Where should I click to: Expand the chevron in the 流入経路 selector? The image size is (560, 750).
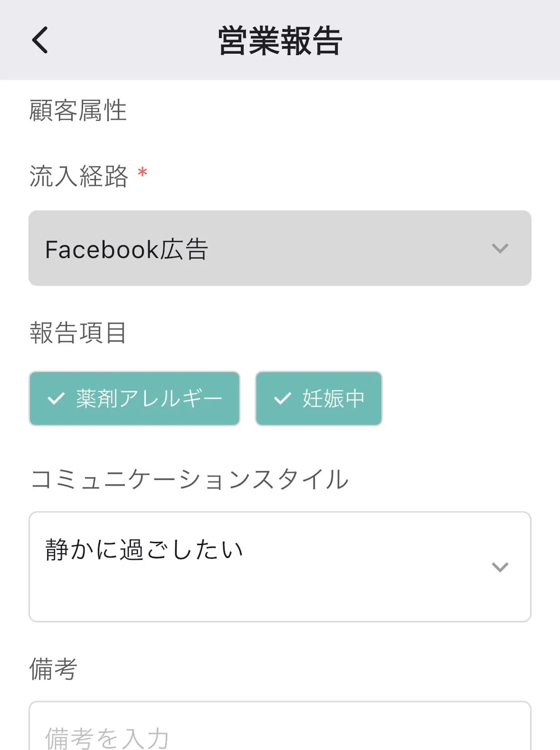(500, 248)
